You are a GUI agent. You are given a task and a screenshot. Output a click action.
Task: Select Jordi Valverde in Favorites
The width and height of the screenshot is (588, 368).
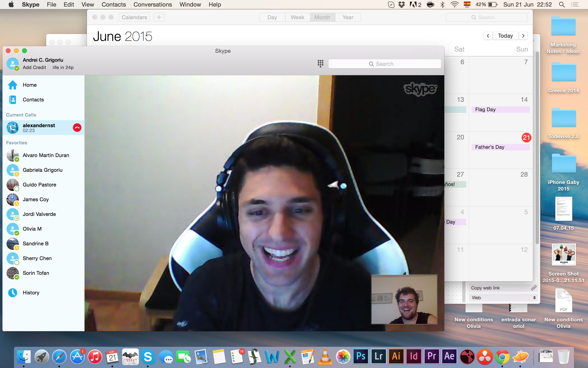[x=43, y=214]
